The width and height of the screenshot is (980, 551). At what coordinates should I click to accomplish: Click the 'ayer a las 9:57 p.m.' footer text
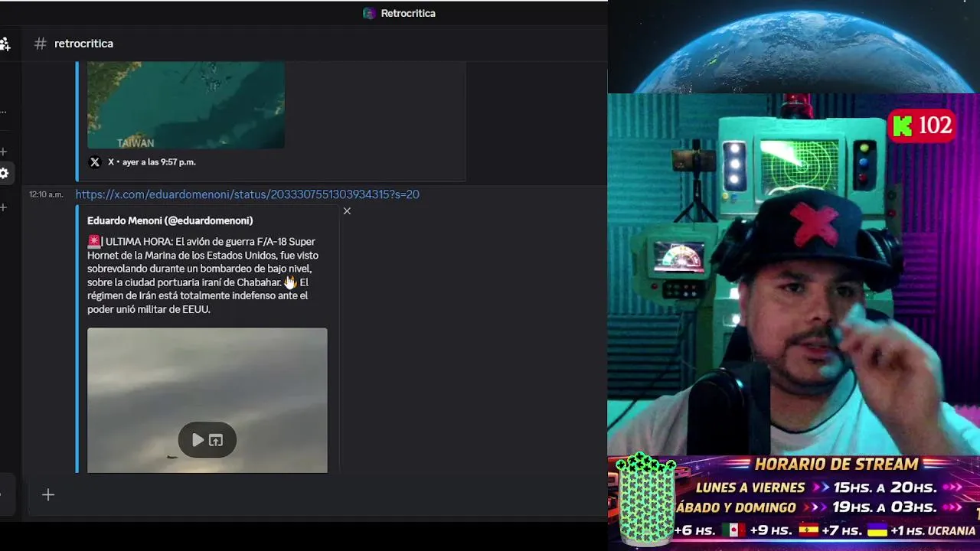(158, 162)
